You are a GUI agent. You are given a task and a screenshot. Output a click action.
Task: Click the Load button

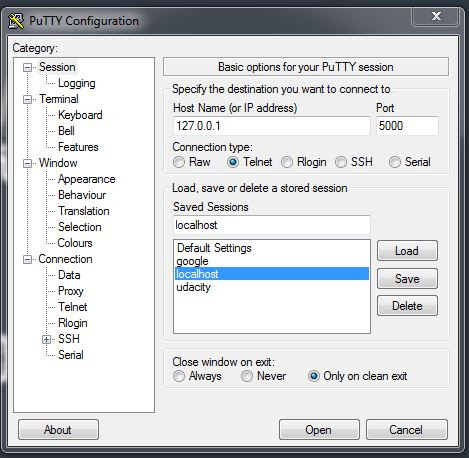point(407,251)
